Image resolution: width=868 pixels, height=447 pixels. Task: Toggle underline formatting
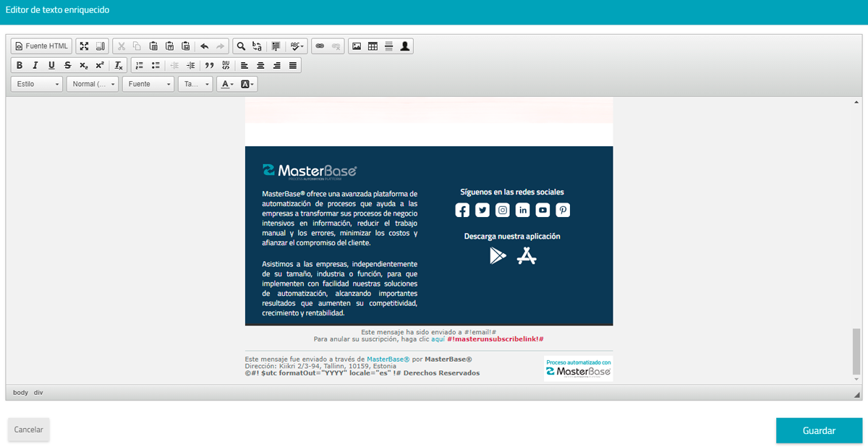[x=51, y=65]
